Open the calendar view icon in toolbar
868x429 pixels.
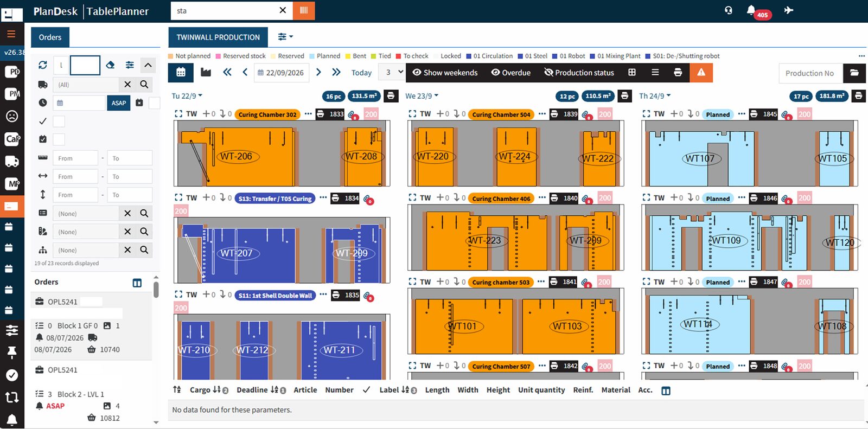pos(181,72)
